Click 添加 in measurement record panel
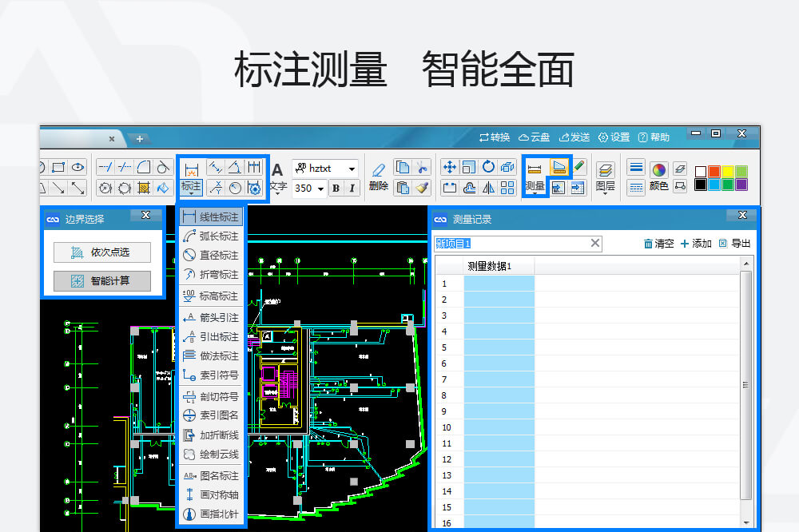799x532 pixels. [696, 244]
